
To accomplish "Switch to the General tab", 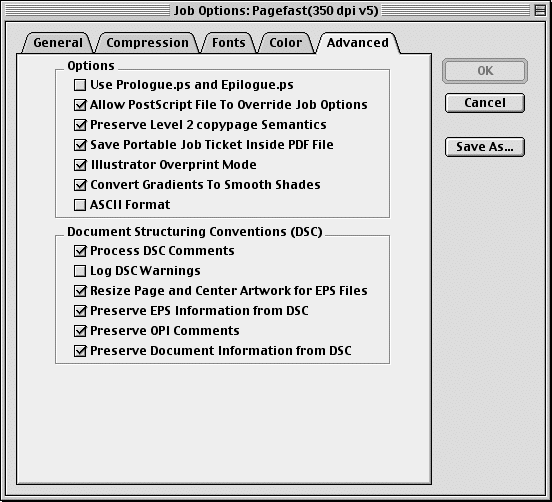I will pyautogui.click(x=58, y=43).
